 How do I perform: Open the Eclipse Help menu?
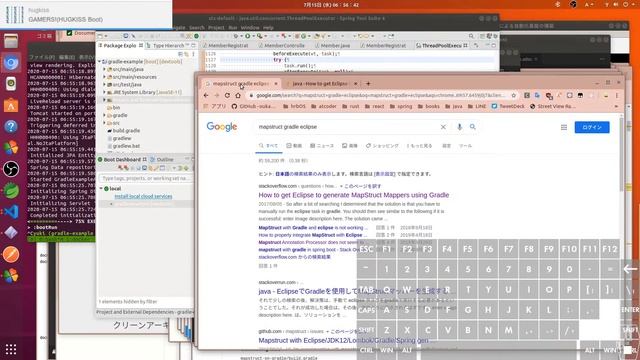[268, 27]
